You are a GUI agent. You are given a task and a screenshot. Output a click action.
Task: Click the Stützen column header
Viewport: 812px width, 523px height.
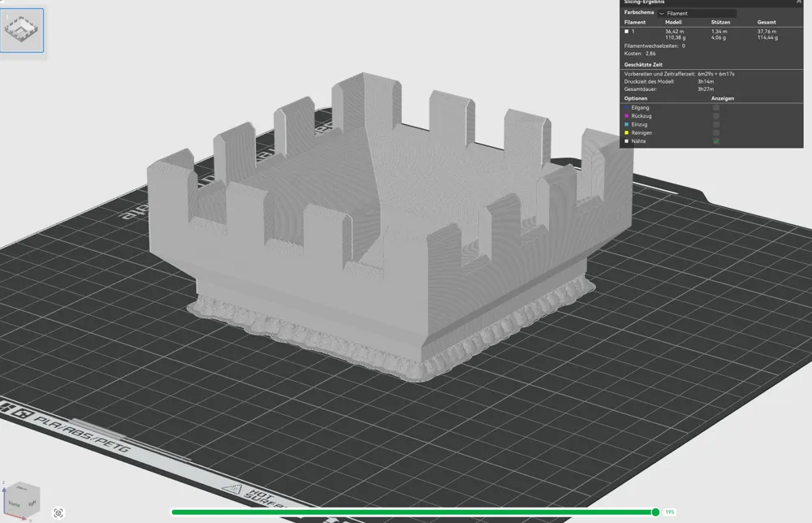pyautogui.click(x=720, y=22)
